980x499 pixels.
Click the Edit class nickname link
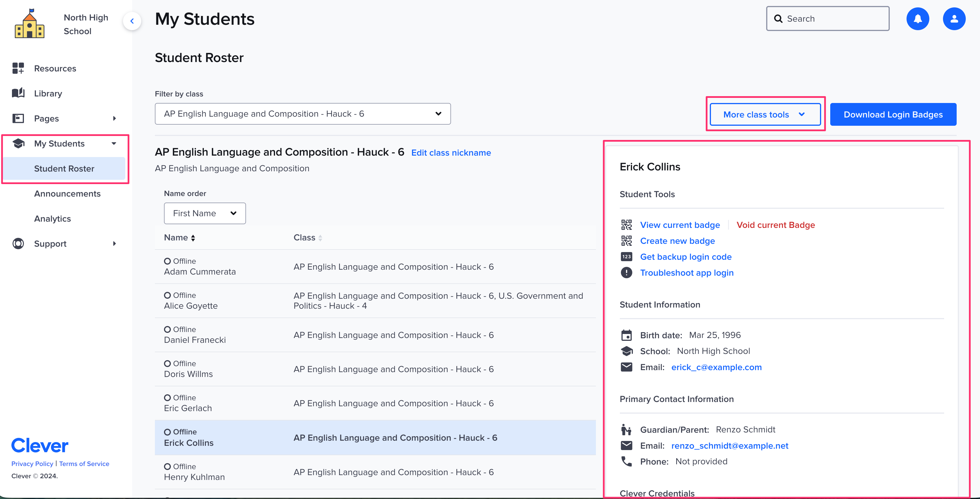[x=451, y=153]
